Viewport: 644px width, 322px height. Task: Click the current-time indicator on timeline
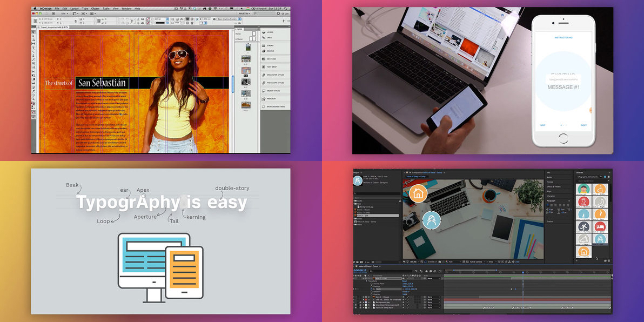point(522,271)
